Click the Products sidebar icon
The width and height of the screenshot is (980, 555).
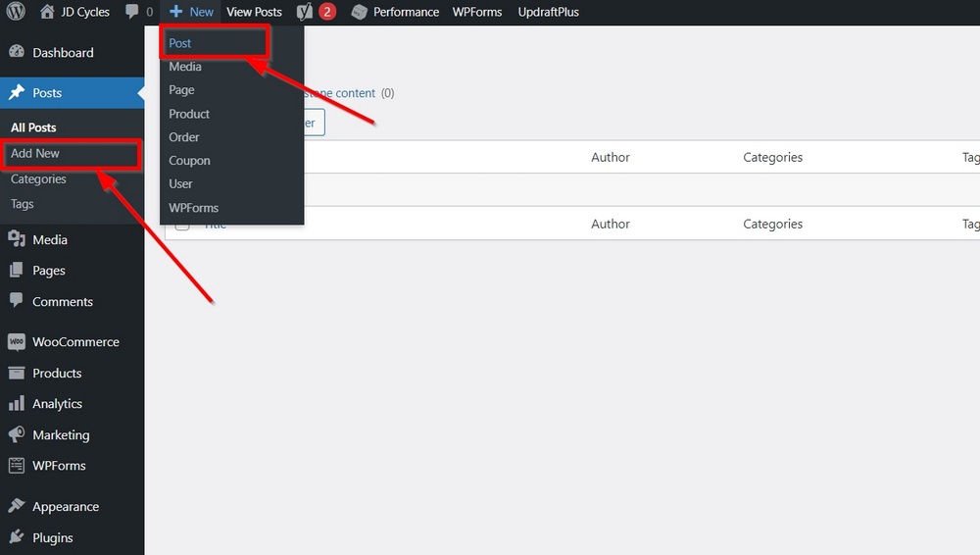pos(17,373)
